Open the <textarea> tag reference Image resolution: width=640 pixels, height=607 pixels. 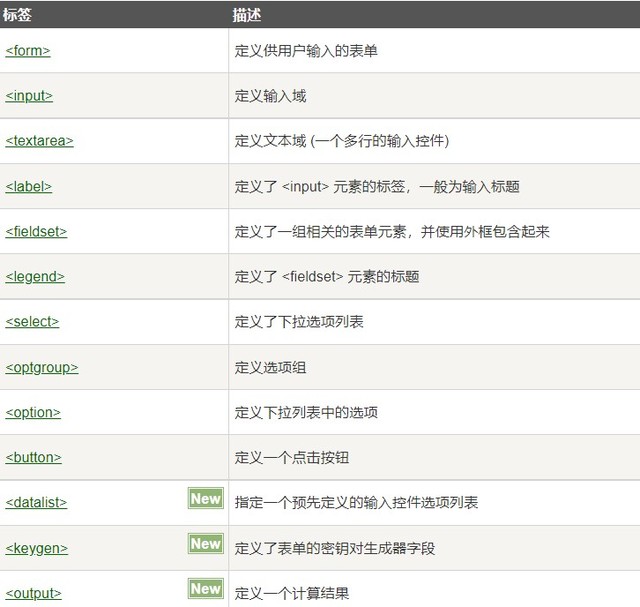(39, 141)
